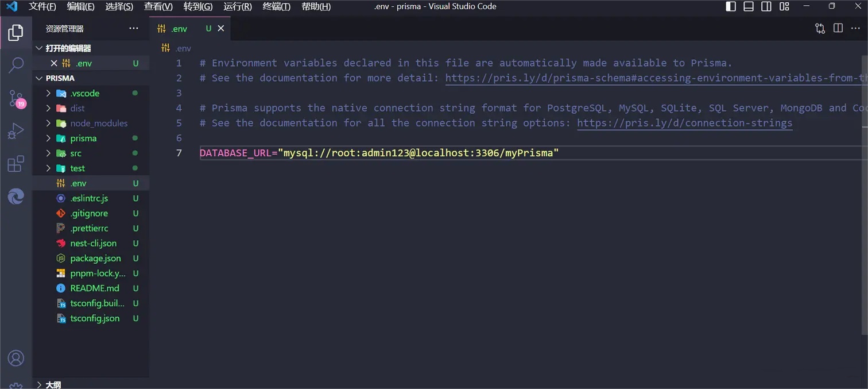Click the pris.ly connection-strings link
This screenshot has width=868, height=389.
(684, 123)
